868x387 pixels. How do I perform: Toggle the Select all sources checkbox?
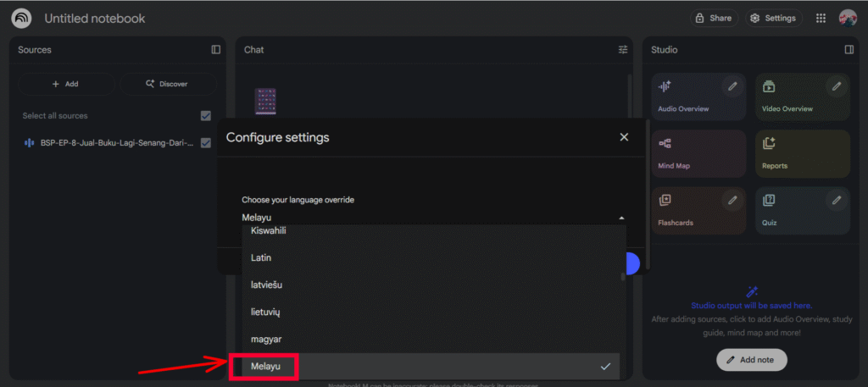(205, 116)
